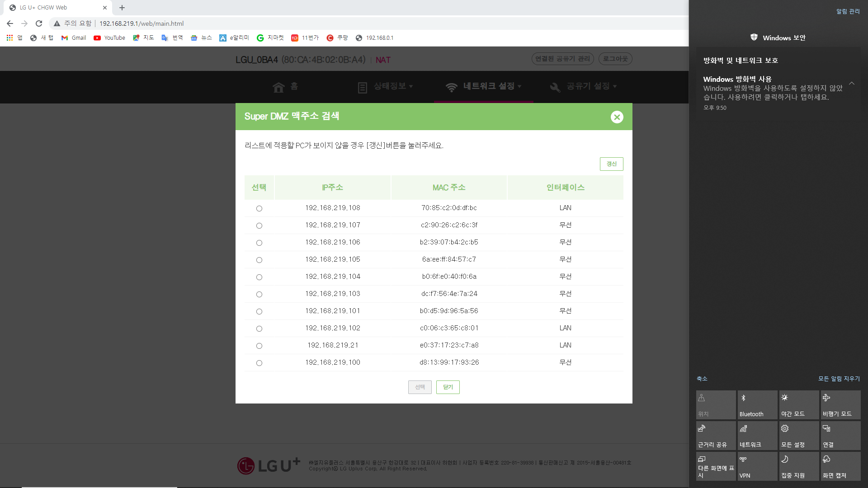Enable 비행기 모드 airplane mode tile
868x488 pixels.
pos(840,405)
